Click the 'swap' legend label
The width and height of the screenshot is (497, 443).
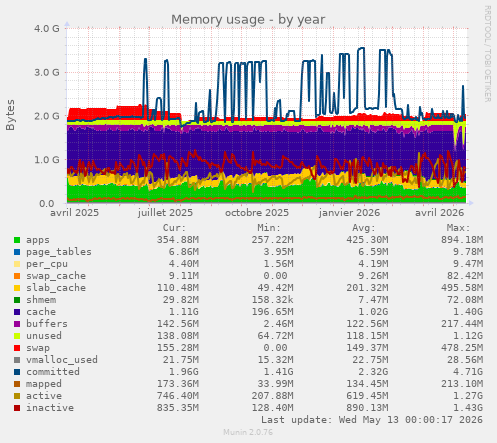pyautogui.click(x=38, y=348)
